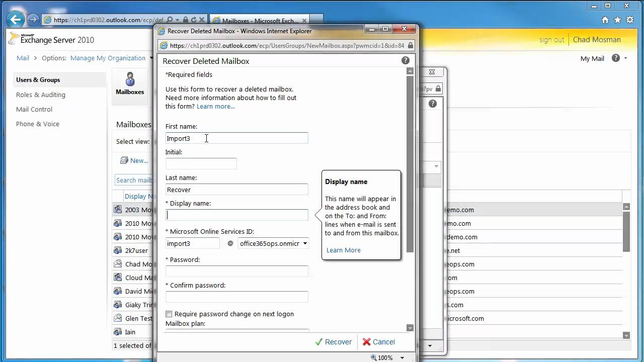Expand Manage My Organization dropdown
The width and height of the screenshot is (644, 362).
151,58
